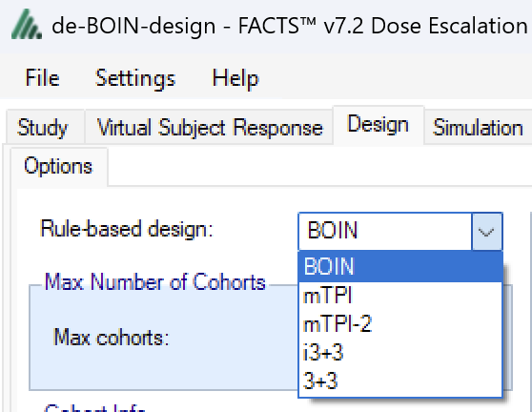Go to the Simulation tab

click(478, 128)
